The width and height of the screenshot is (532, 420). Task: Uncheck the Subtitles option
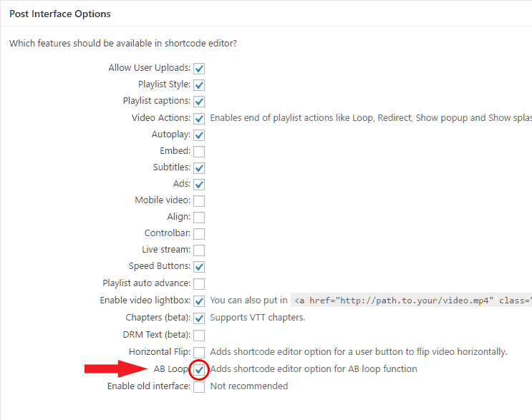click(199, 168)
